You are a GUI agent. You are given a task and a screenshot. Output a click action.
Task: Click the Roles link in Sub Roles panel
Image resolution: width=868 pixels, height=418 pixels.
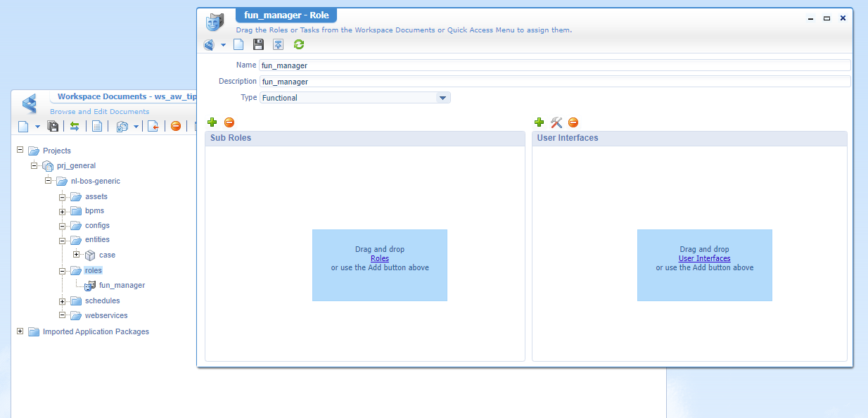(x=379, y=258)
